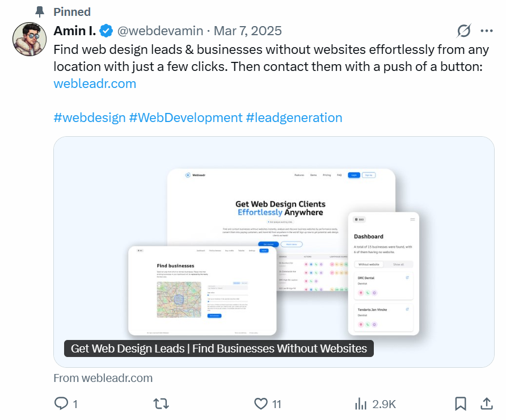Click Amin I.'s profile avatar
The height and width of the screenshot is (420, 506).
tap(29, 39)
